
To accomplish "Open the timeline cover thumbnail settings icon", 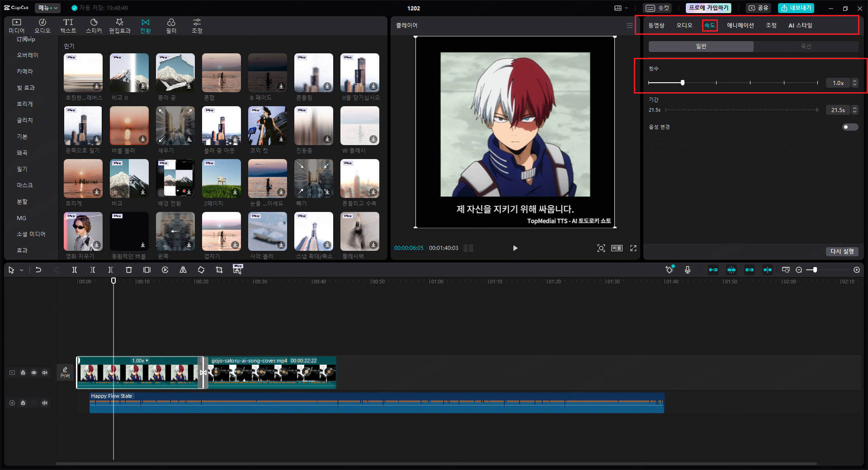I will click(786, 270).
